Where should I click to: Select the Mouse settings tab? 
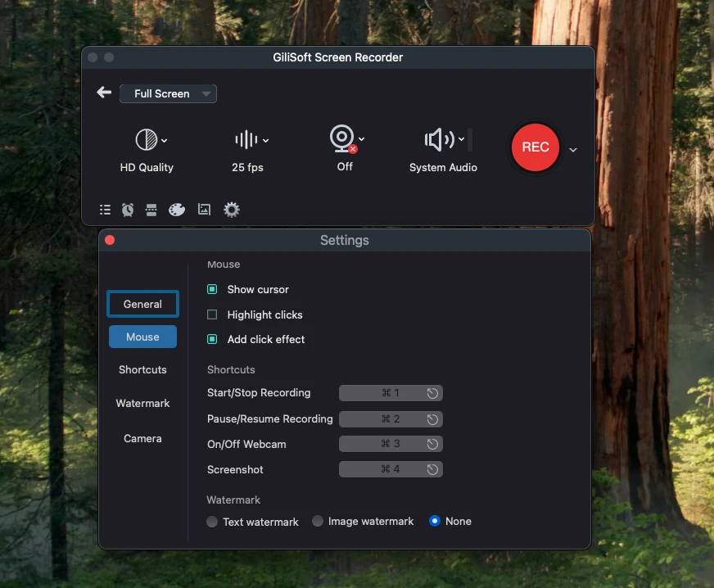[142, 337]
